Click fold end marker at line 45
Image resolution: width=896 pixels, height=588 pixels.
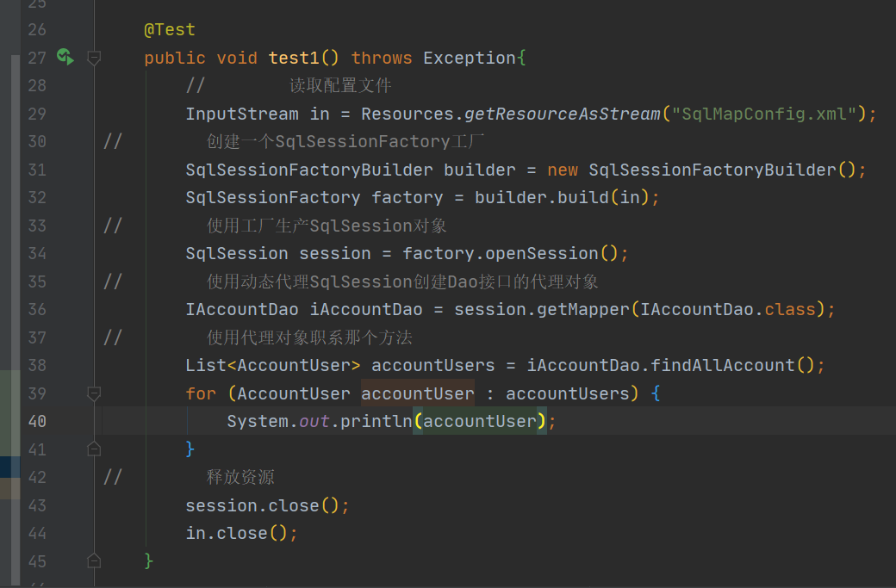coord(94,561)
